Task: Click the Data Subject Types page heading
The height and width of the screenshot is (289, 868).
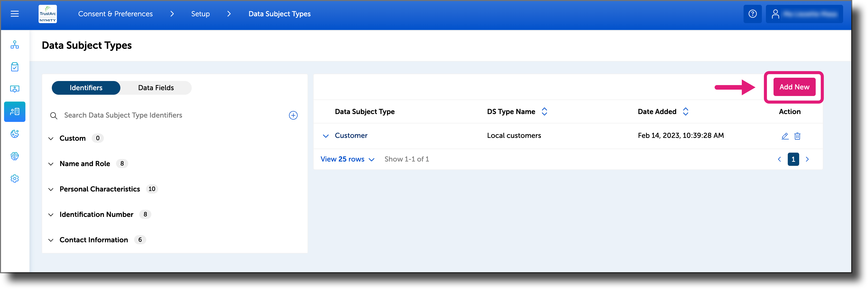Action: tap(87, 45)
